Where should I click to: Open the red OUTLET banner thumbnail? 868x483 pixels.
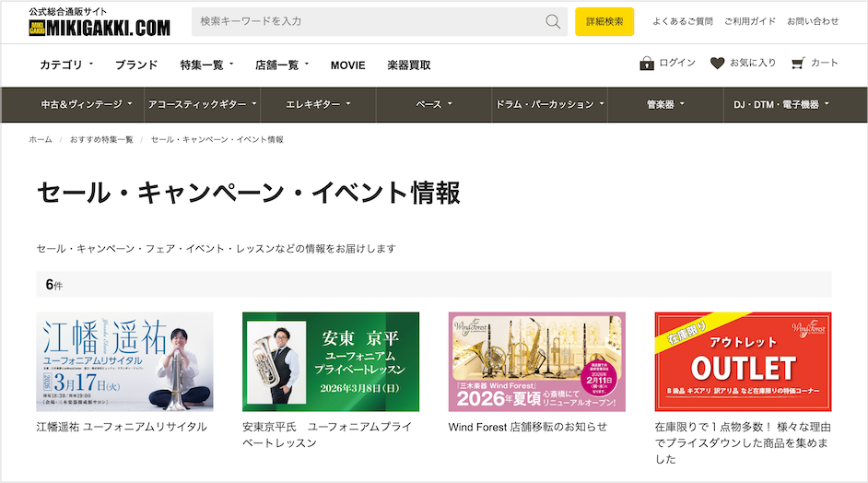tap(743, 361)
